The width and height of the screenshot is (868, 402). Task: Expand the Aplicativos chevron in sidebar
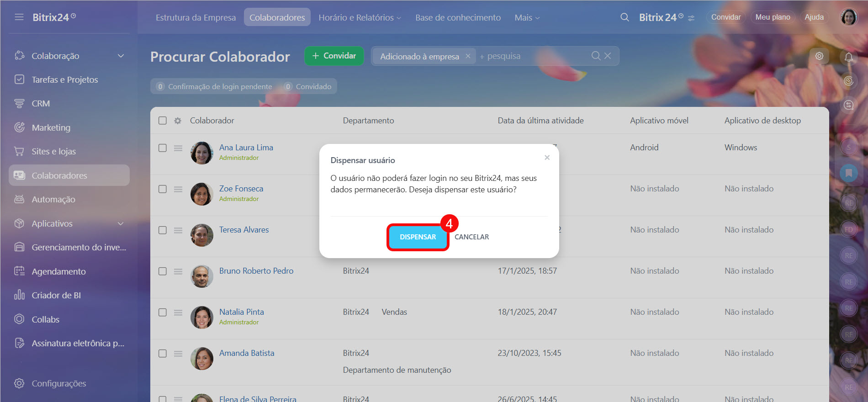coord(121,223)
